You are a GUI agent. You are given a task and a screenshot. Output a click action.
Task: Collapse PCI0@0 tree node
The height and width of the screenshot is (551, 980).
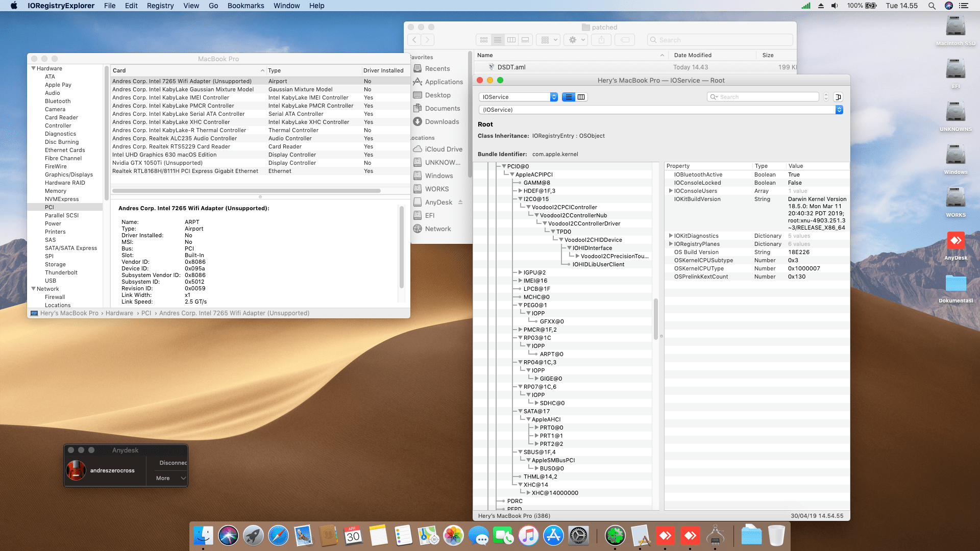point(504,166)
